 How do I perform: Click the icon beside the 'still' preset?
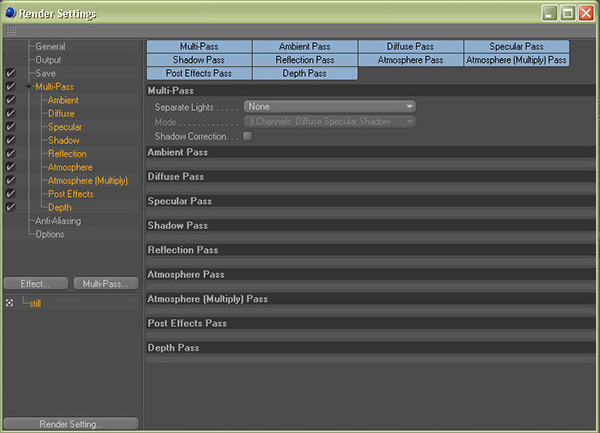click(x=10, y=303)
